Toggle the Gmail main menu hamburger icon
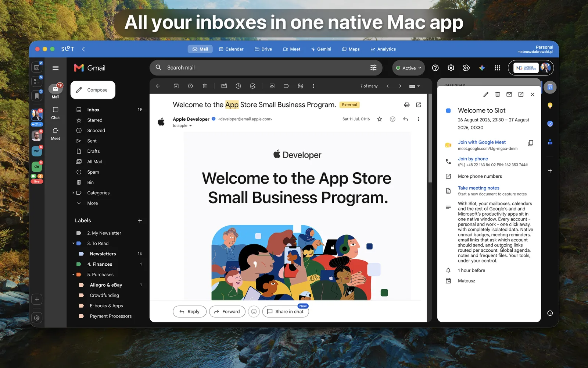 click(x=55, y=68)
